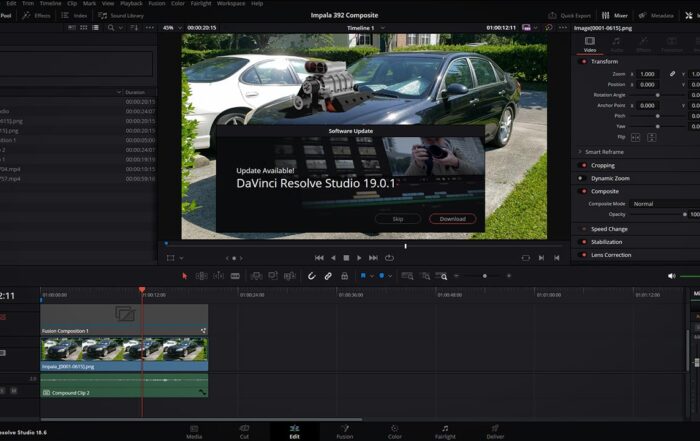700x441 pixels.
Task: Open the media pool search icon
Action: click(x=111, y=28)
